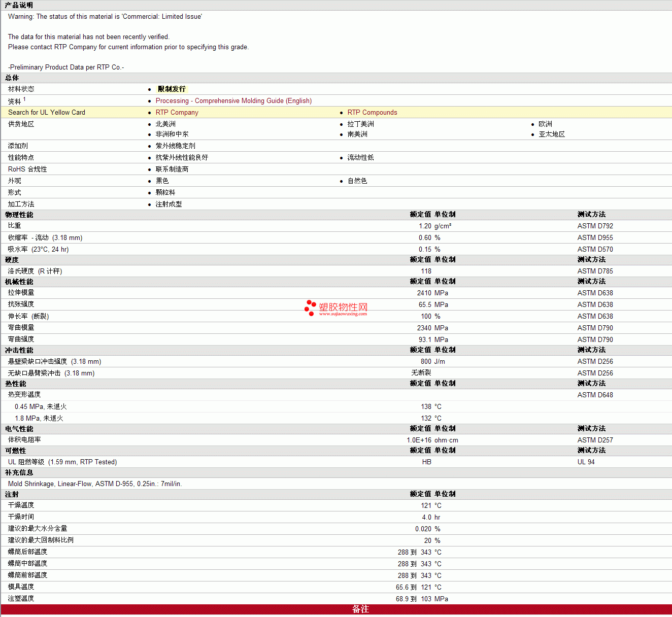Viewport: 672px width, 617px height.
Task: Click the 'ASTM D785' test method
Action: click(x=595, y=271)
